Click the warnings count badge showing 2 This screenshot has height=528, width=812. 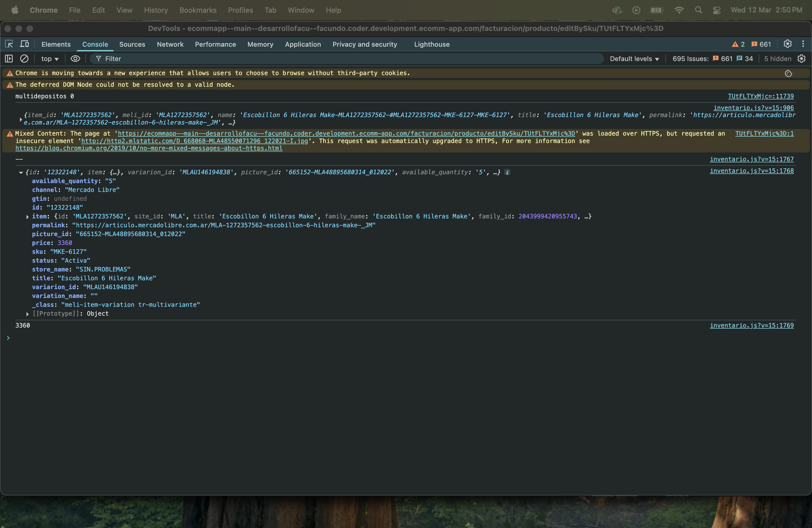738,44
